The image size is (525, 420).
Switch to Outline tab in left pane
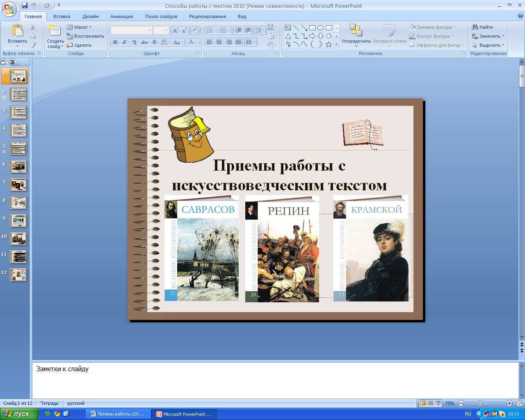(x=12, y=62)
